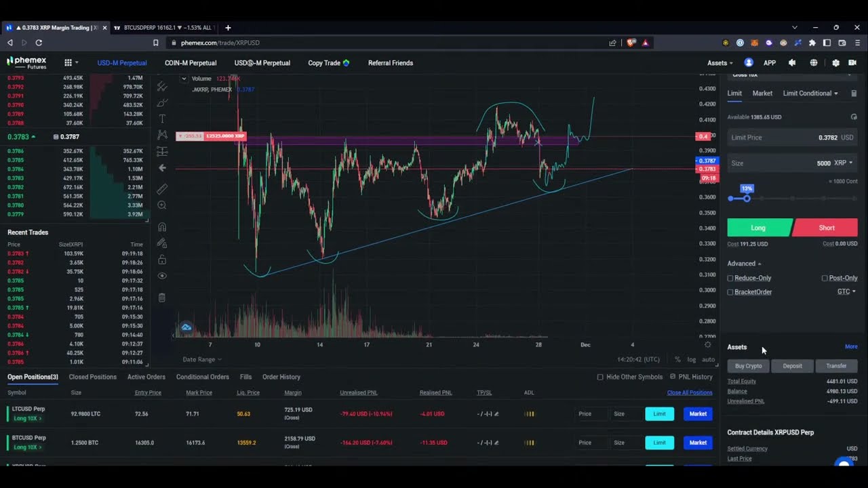
Task: Click the green Long button
Action: click(758, 228)
